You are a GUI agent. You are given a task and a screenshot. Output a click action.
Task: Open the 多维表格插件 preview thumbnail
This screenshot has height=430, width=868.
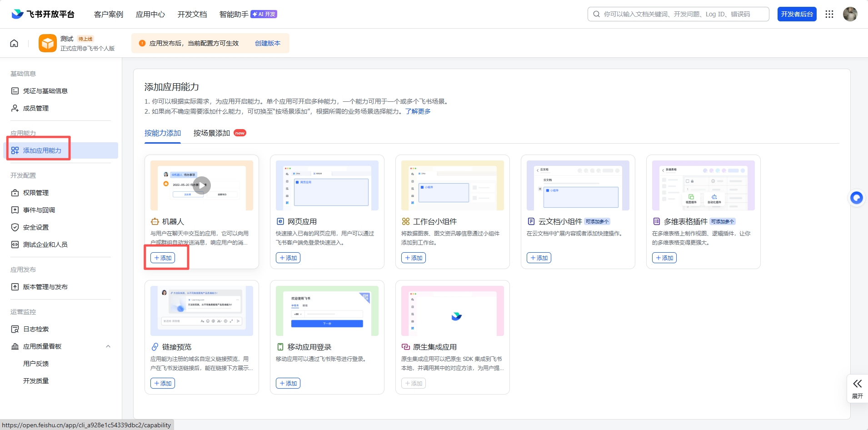703,185
